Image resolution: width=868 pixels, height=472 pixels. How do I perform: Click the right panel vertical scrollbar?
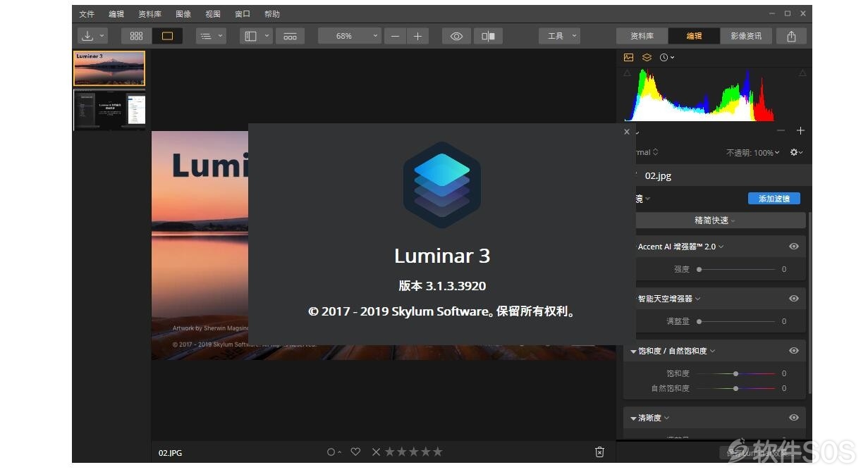(x=809, y=303)
